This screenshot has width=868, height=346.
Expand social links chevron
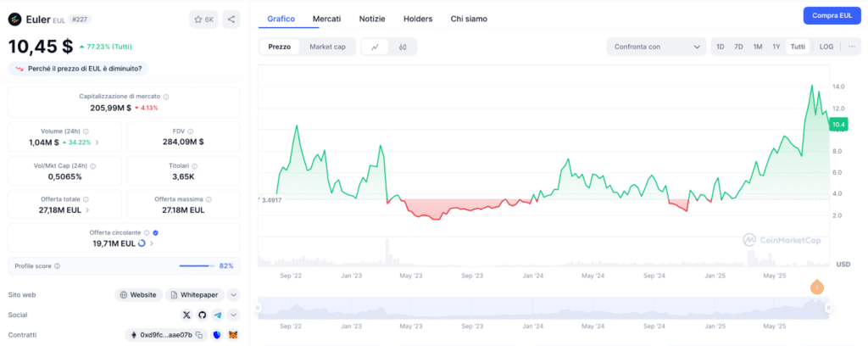click(234, 315)
